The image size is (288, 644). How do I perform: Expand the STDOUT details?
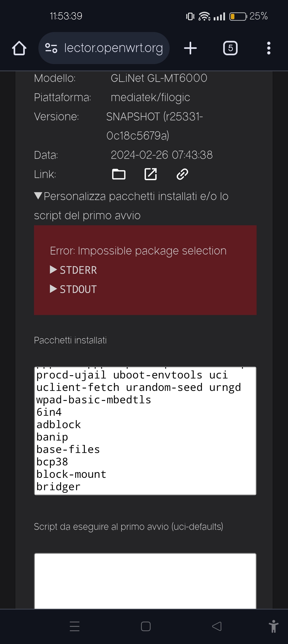pos(74,289)
